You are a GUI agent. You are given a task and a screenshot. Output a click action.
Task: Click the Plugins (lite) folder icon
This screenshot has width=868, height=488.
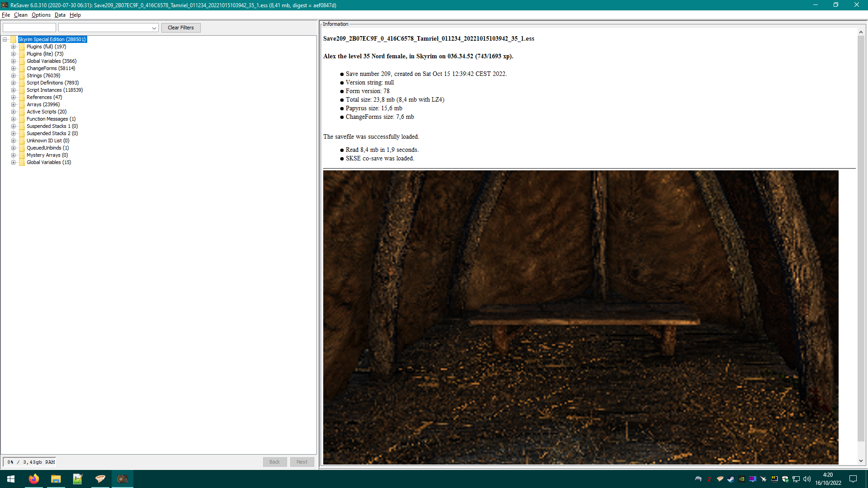pos(22,54)
